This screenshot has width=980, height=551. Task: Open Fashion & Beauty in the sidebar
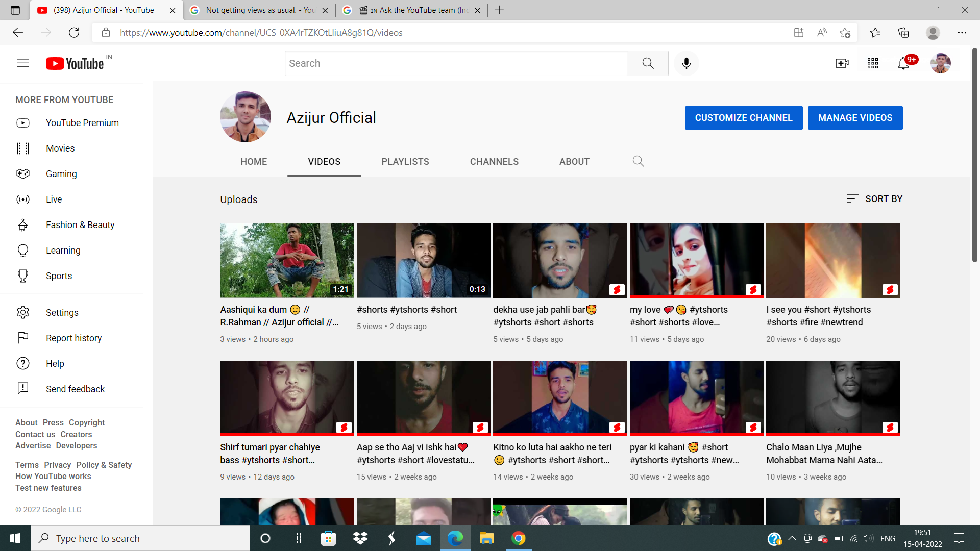point(71,225)
